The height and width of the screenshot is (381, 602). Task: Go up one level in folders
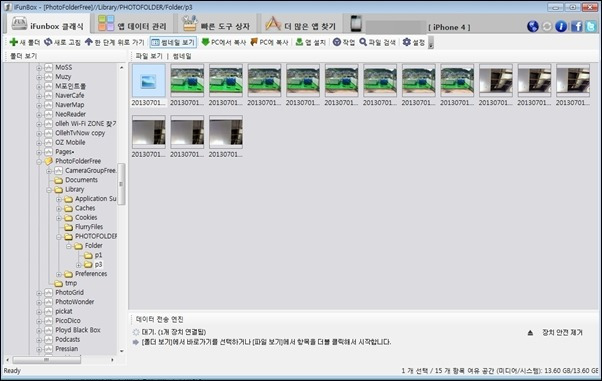(114, 42)
